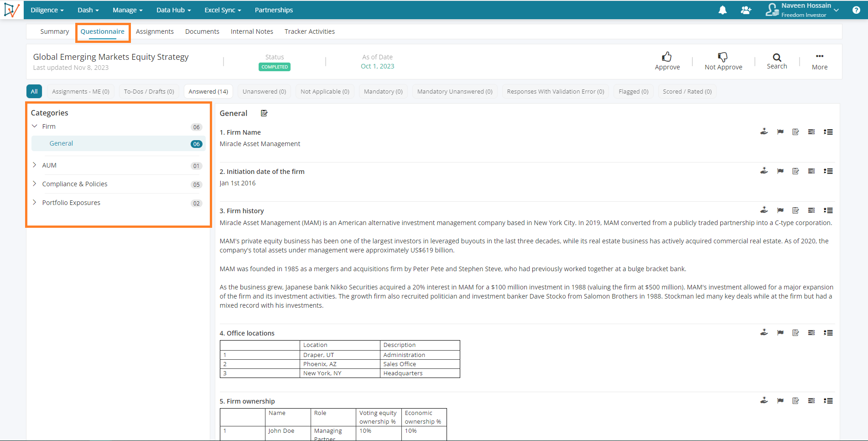Switch to the Documents tab
The width and height of the screenshot is (868, 441).
click(202, 31)
